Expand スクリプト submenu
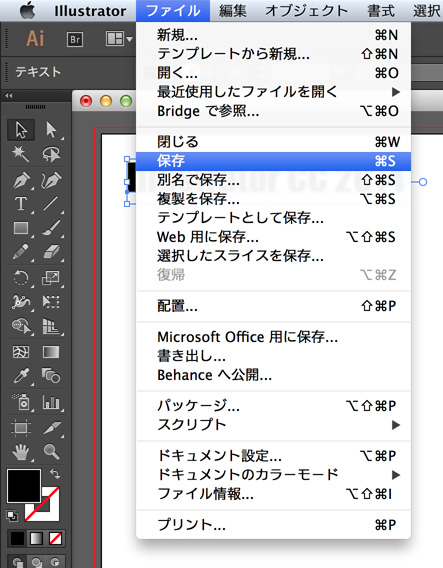 pos(274,425)
